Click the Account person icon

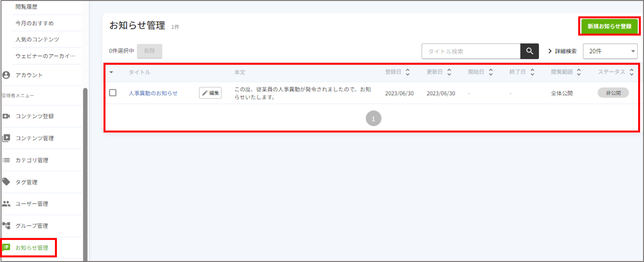pos(6,75)
